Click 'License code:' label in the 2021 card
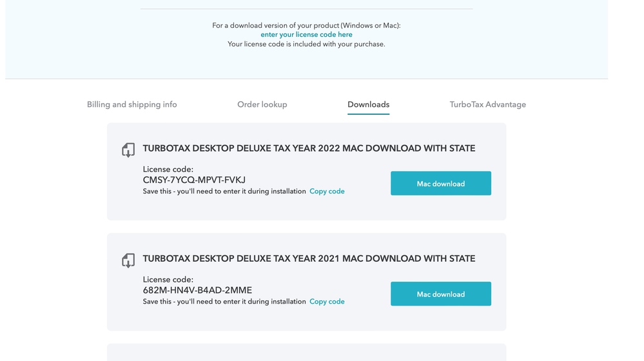The width and height of the screenshot is (644, 361). pos(168,280)
